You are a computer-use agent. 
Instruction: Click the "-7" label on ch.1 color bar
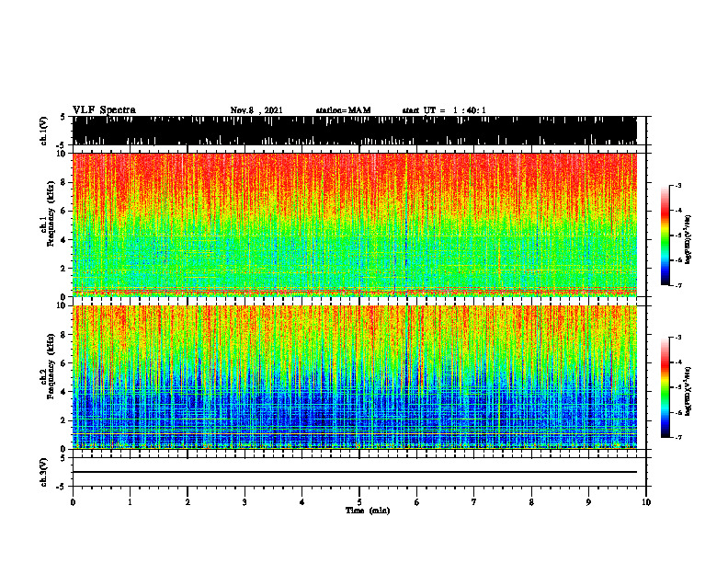(x=678, y=285)
